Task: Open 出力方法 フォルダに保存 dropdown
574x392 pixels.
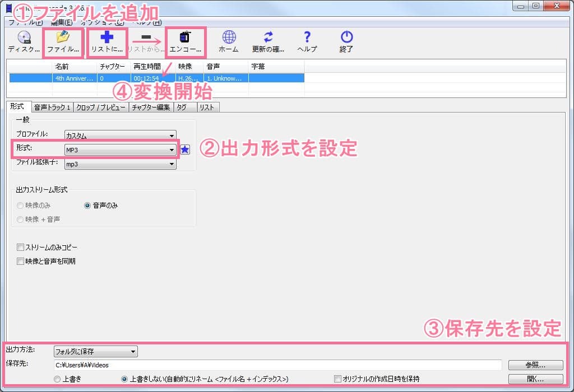Action: pyautogui.click(x=95, y=352)
